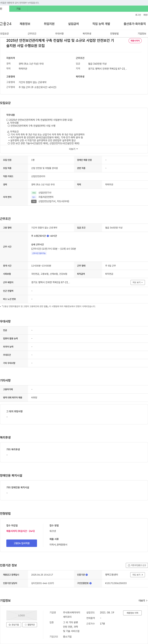148x644 pixels.
Task: Click the 거짓구인광고 신고 button
Action: click(137, 565)
